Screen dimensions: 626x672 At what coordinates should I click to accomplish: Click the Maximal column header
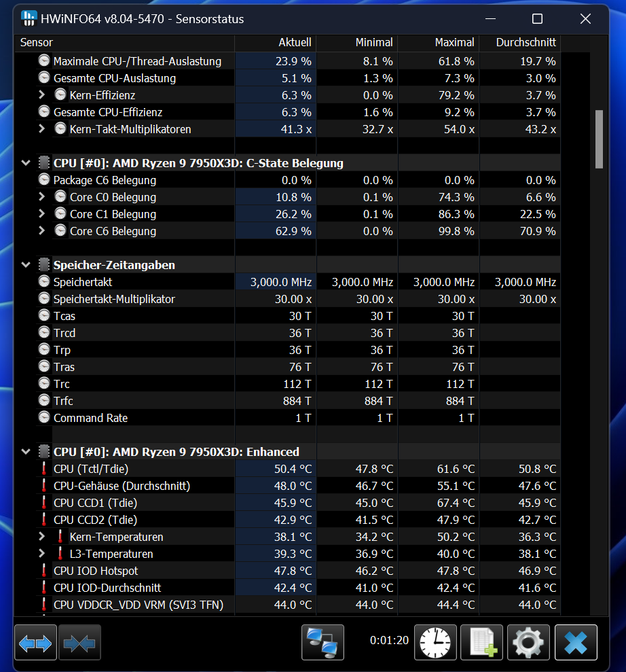click(439, 42)
